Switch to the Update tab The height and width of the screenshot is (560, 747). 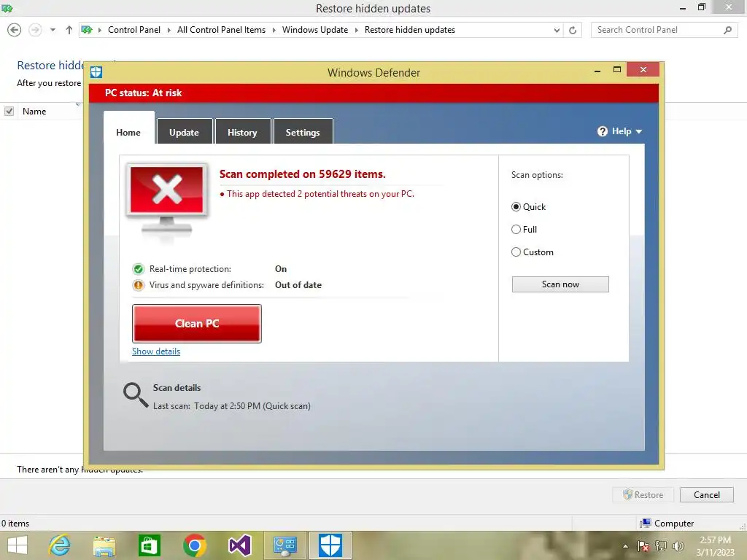[x=185, y=131]
